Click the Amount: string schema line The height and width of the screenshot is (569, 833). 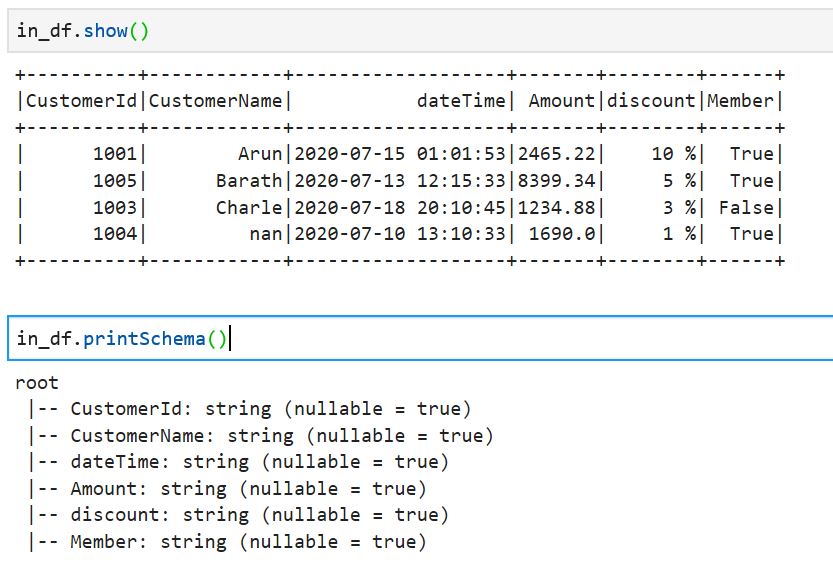click(x=227, y=489)
